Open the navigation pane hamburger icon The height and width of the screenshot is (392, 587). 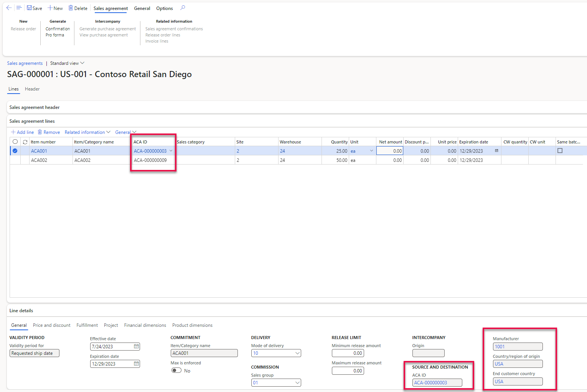[x=19, y=8]
